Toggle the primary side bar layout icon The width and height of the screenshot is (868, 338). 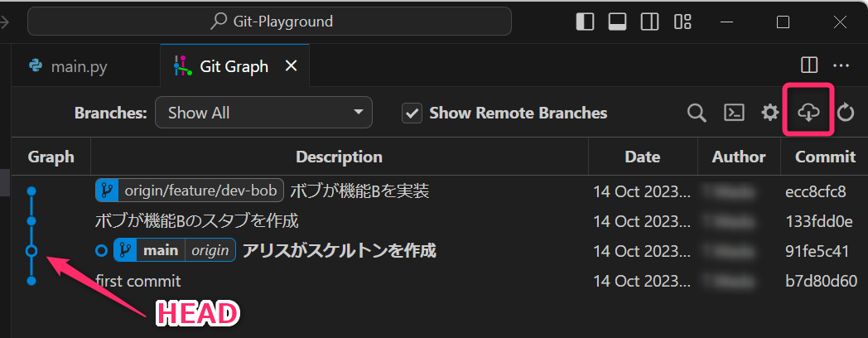click(585, 22)
